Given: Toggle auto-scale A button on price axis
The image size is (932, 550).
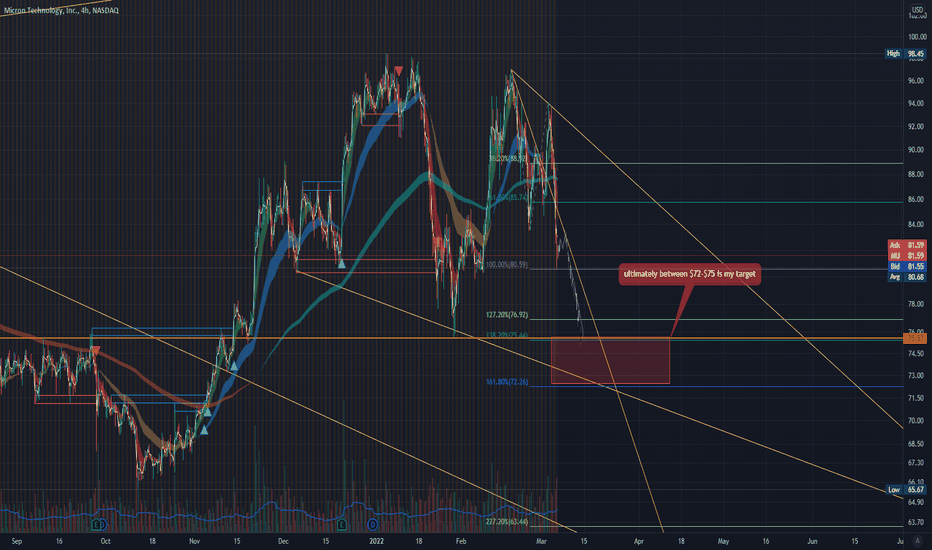Looking at the screenshot, I should [917, 540].
